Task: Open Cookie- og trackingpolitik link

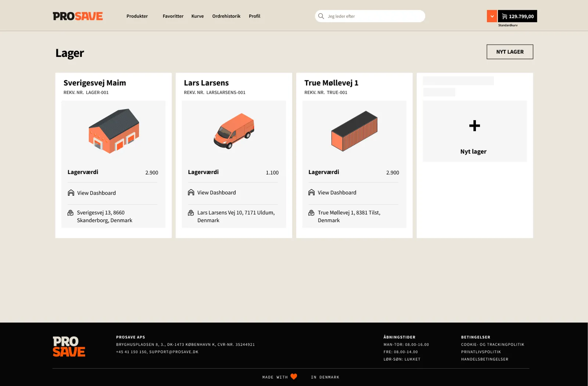Action: (493, 344)
